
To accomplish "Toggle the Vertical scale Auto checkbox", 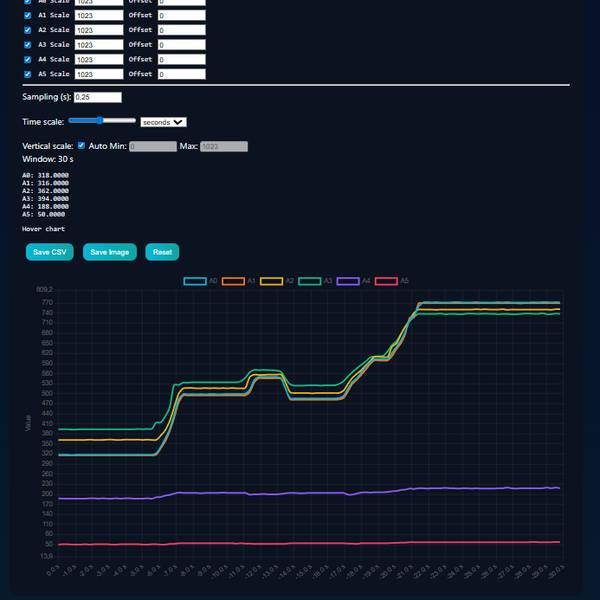I will pos(81,145).
